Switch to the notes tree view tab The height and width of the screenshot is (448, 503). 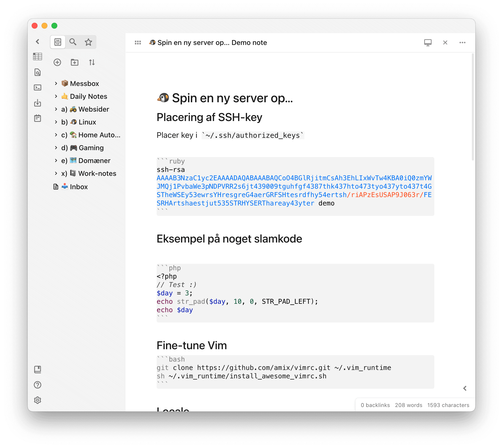58,42
